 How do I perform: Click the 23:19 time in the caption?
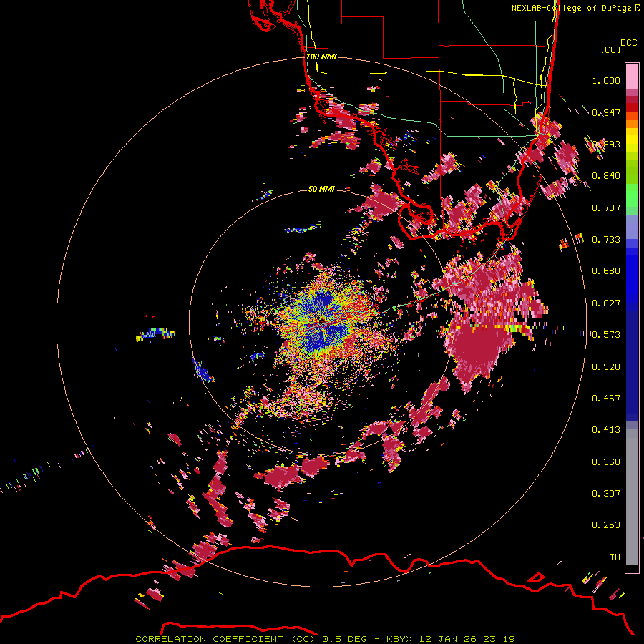(x=499, y=639)
